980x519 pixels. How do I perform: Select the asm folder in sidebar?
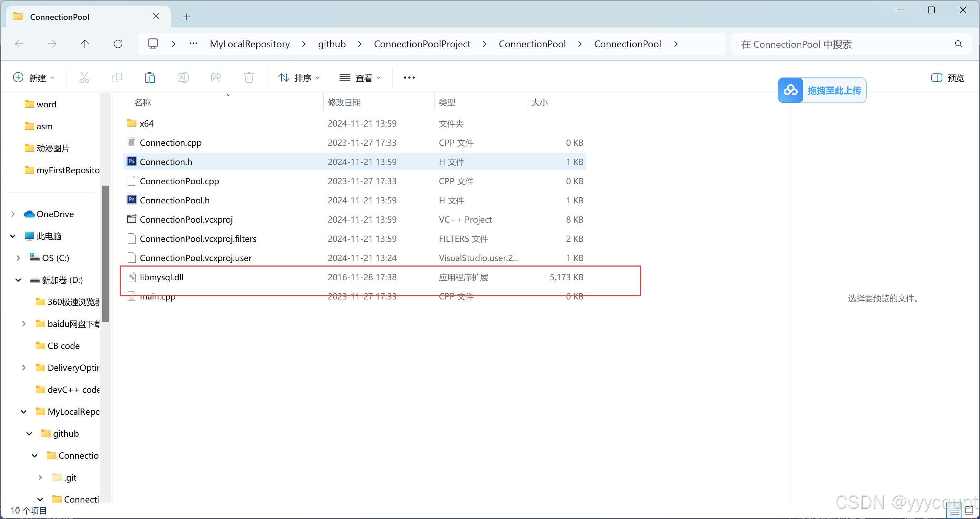click(x=38, y=126)
